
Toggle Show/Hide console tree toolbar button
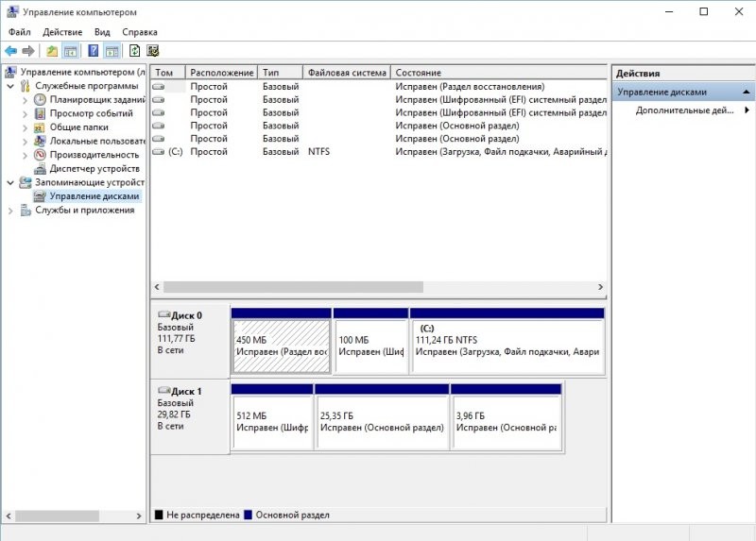click(70, 51)
